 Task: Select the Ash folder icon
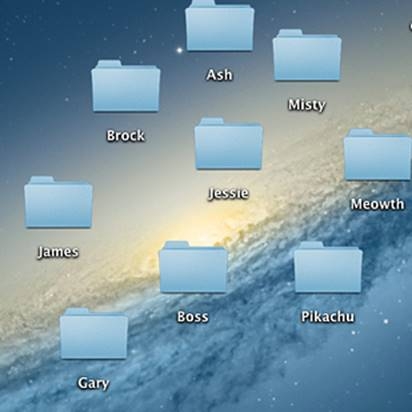click(x=220, y=25)
